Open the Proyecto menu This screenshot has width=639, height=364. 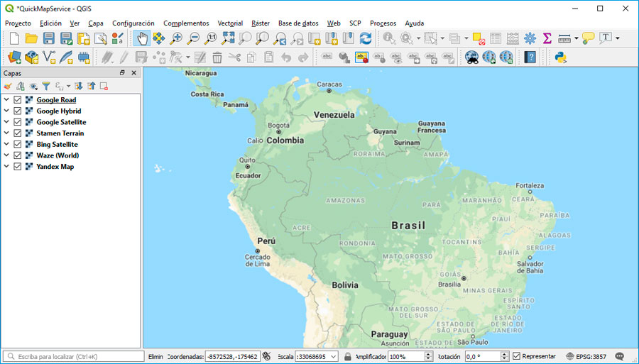18,23
